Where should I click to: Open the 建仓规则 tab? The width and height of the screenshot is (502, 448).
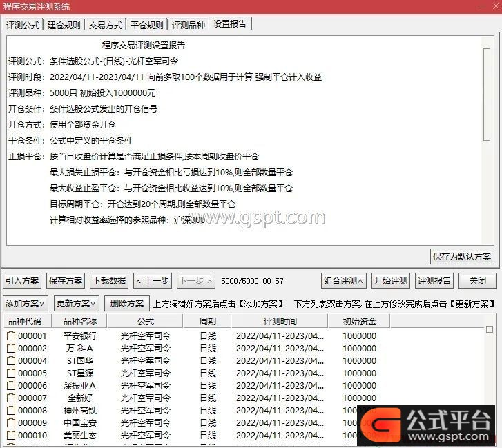coord(64,25)
